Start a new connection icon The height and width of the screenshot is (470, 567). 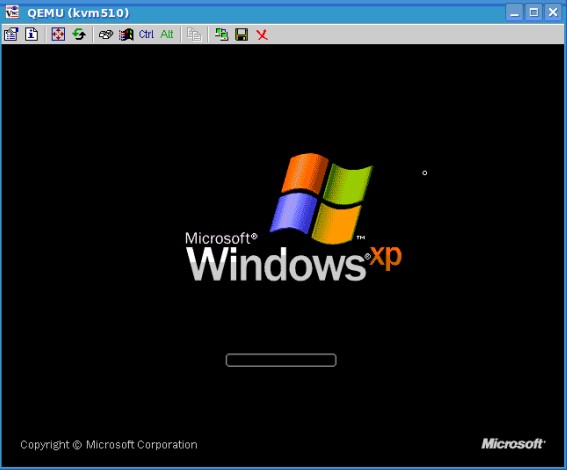click(221, 34)
